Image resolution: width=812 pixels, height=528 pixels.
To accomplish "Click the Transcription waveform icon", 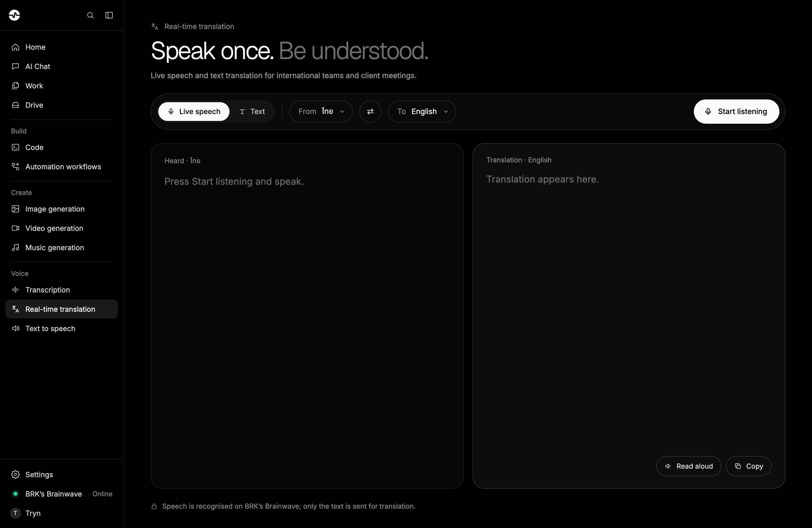I will pyautogui.click(x=15, y=290).
